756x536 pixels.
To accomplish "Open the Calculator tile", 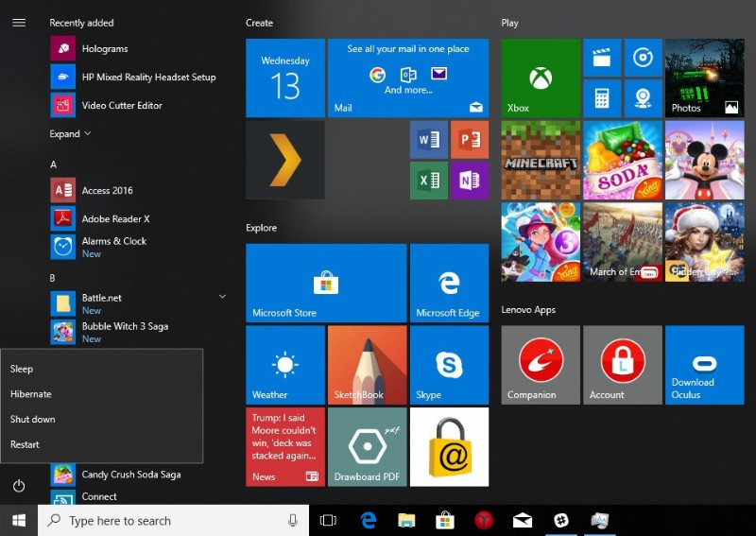I will coord(602,98).
